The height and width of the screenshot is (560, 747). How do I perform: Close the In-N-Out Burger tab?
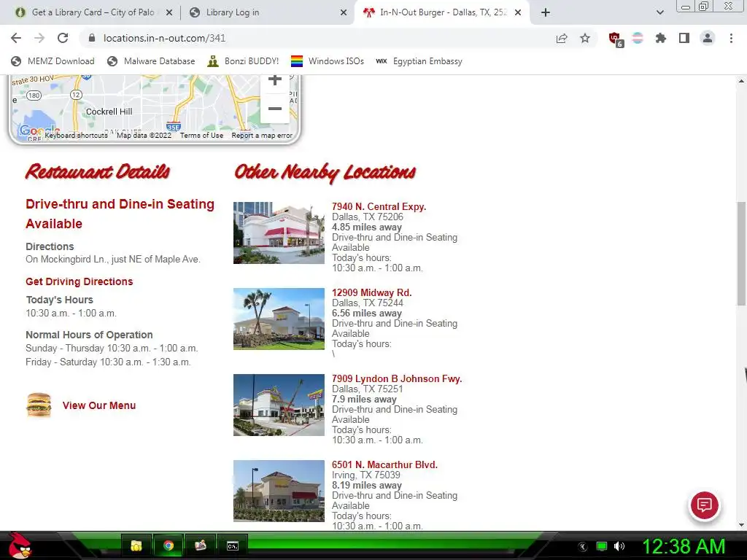point(518,13)
